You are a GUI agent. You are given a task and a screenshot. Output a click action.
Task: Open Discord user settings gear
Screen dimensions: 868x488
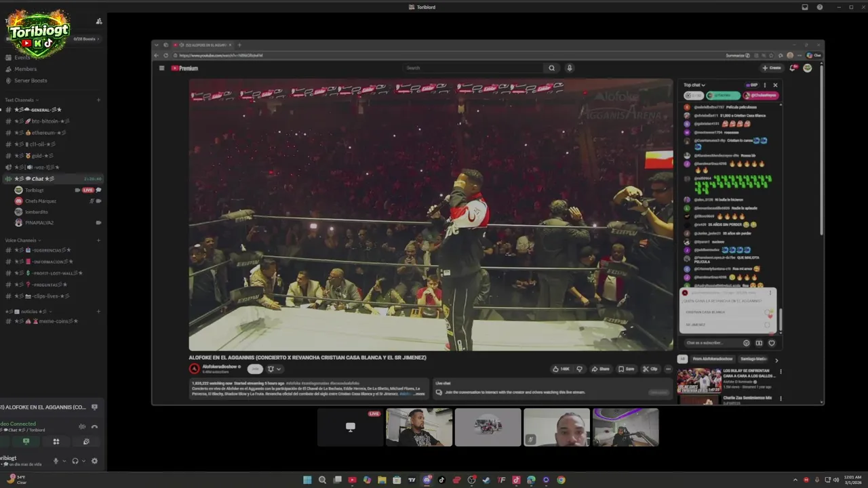point(94,461)
